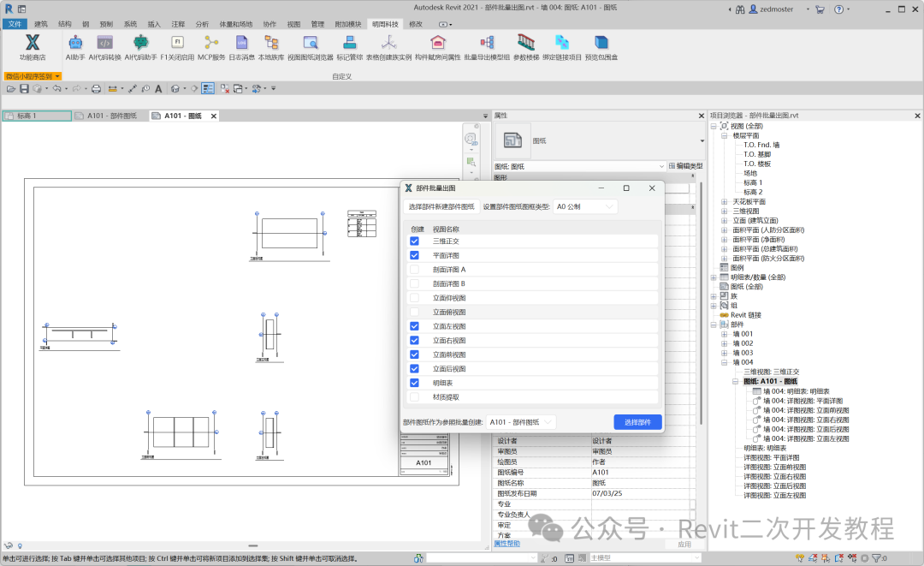This screenshot has width=924, height=566.
Task: Open the 预览包围盒 tool
Action: 601,46
